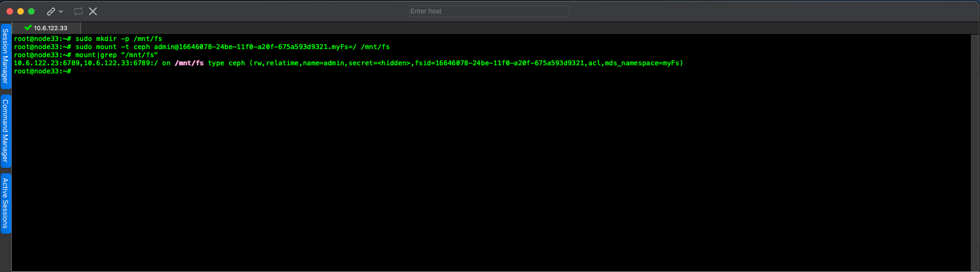Click the sudo mkdir -p command line
This screenshot has height=272, width=980.
click(x=118, y=39)
